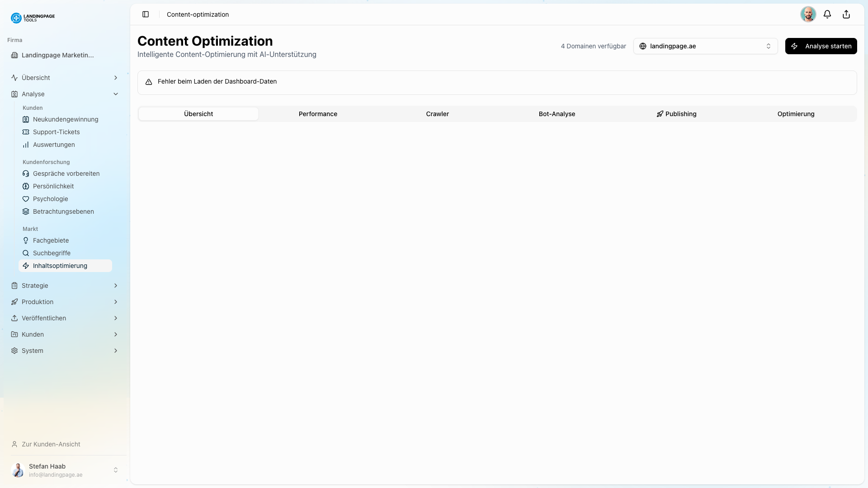Expand the Strategie section
Screen dimensions: 868x488
[x=116, y=286]
